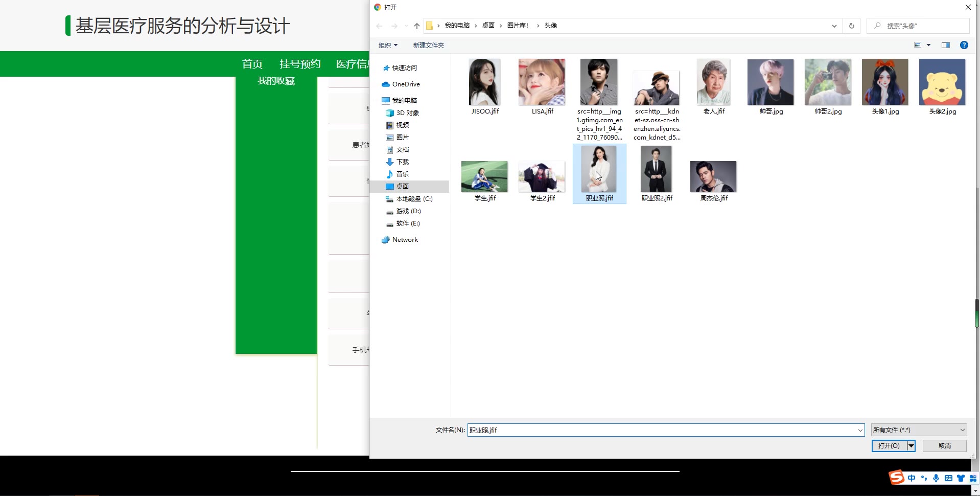Open 快速访问 in navigation pane
This screenshot has height=496, width=980.
click(x=404, y=67)
